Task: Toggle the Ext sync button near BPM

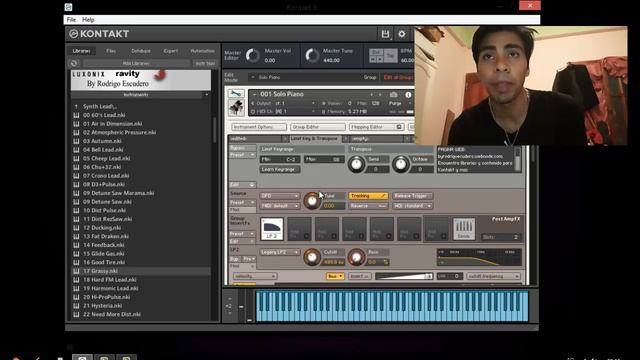Action: pyautogui.click(x=376, y=52)
